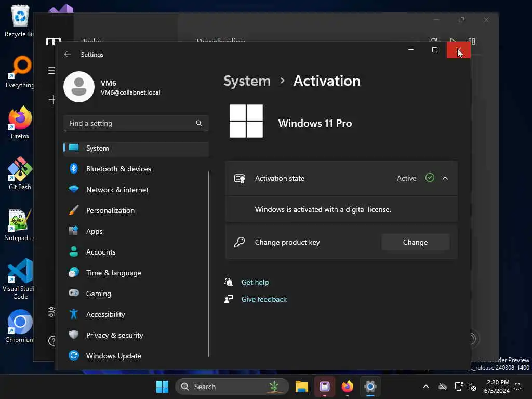Focus the Find a setting field
The width and height of the screenshot is (532, 399).
[136, 123]
